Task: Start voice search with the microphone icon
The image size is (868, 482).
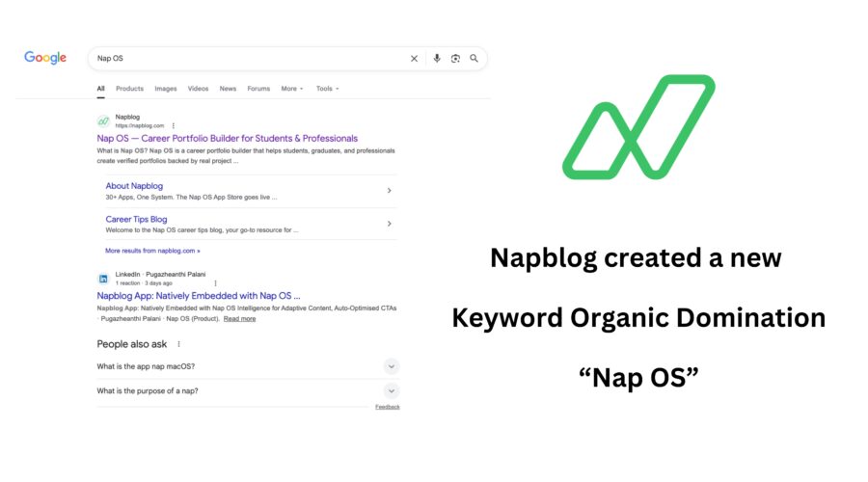Action: pyautogui.click(x=437, y=58)
